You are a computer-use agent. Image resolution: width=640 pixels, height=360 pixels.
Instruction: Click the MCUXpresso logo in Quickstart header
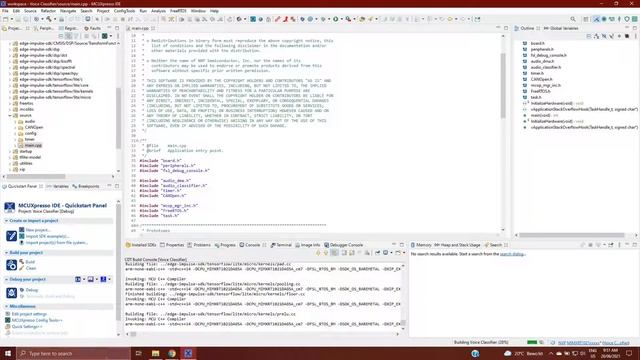tap(10, 207)
